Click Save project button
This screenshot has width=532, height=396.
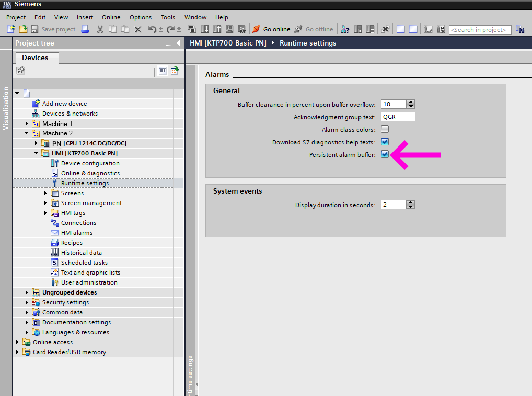[53, 29]
